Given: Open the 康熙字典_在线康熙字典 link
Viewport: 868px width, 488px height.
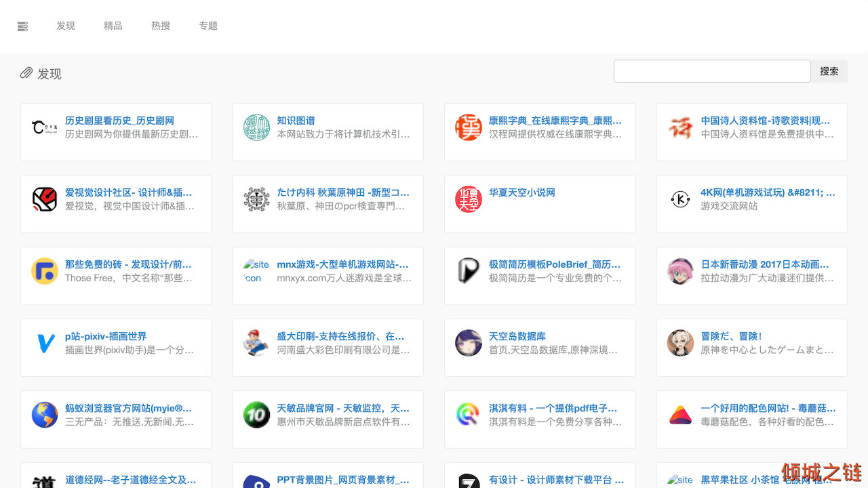Looking at the screenshot, I should tap(555, 121).
